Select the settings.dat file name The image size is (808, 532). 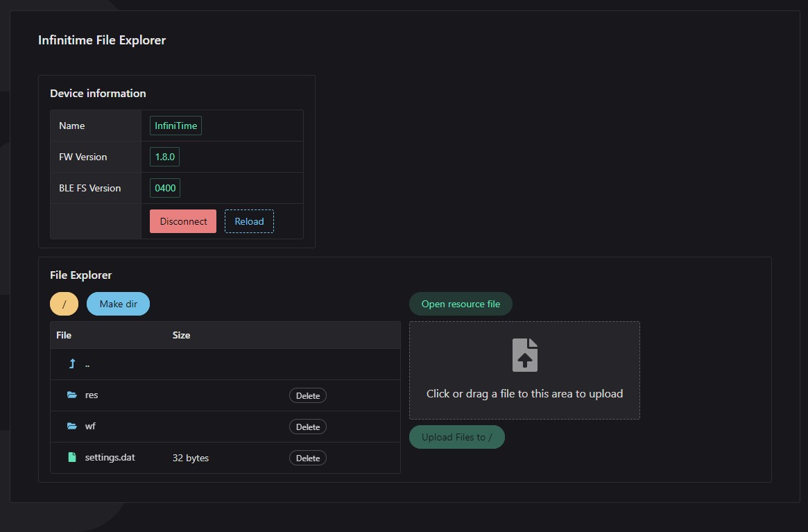click(110, 457)
